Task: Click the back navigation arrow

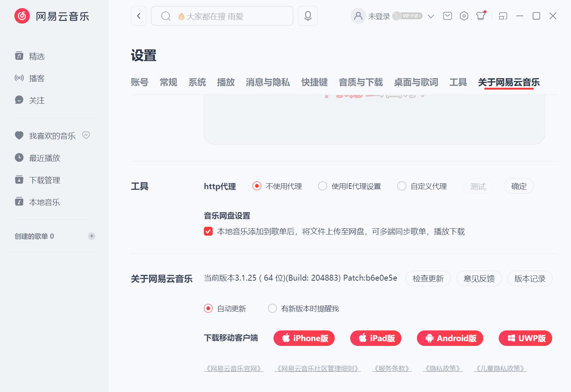Action: 139,16
